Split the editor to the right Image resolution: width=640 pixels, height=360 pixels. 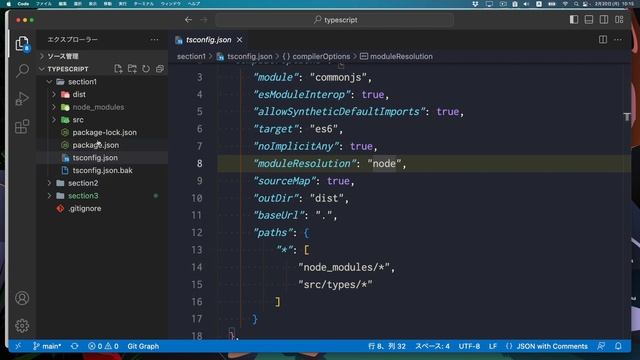pyautogui.click(x=603, y=40)
